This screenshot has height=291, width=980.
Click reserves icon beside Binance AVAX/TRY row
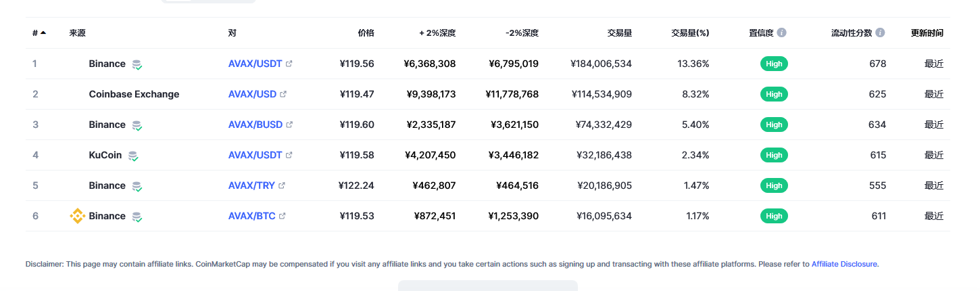click(137, 186)
